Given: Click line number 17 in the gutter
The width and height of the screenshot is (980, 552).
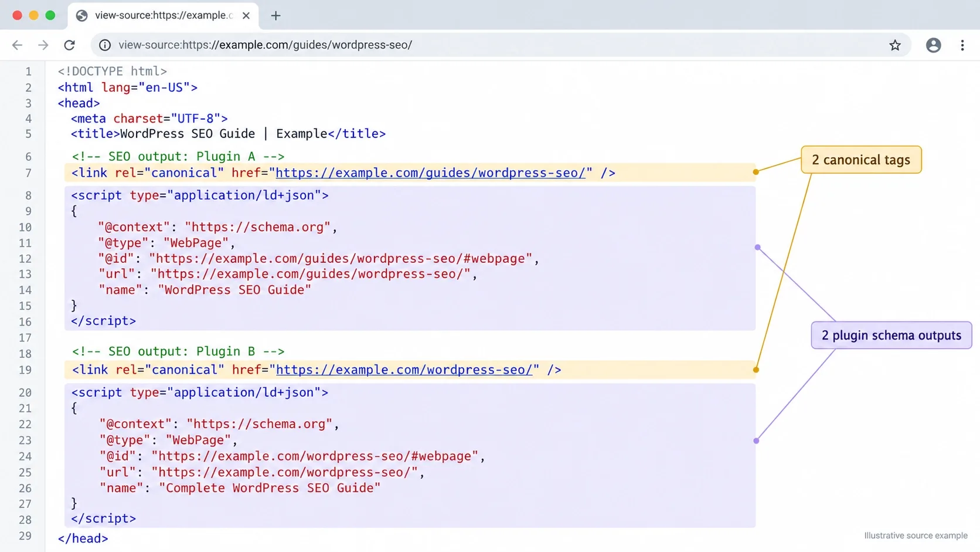Looking at the screenshot, I should [x=25, y=338].
